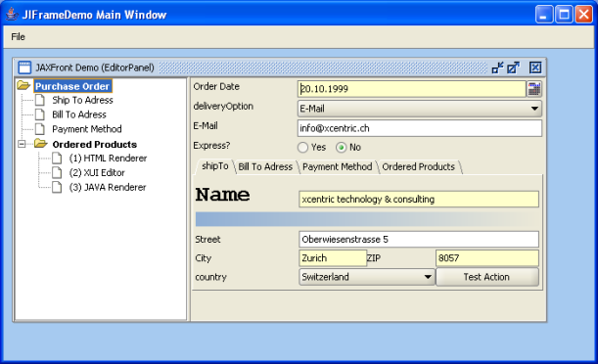Switch to the Bill To Adress tab
598x364 pixels.
pyautogui.click(x=265, y=166)
